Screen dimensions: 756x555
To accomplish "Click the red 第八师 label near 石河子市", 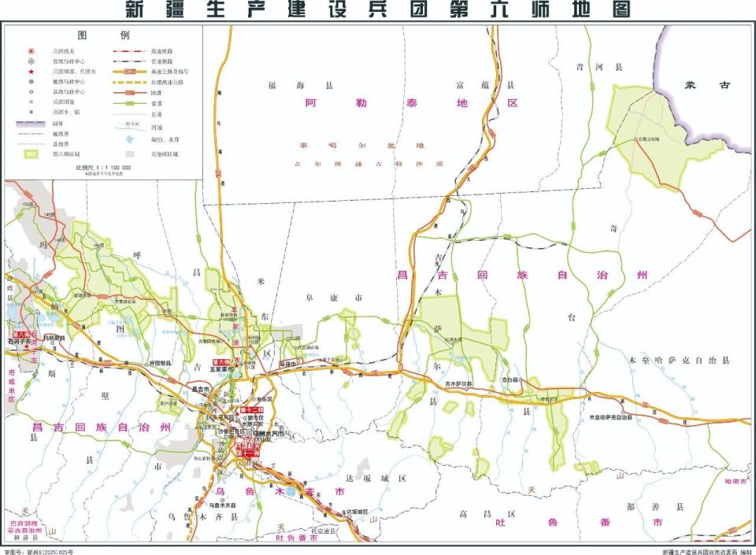I will [20, 334].
